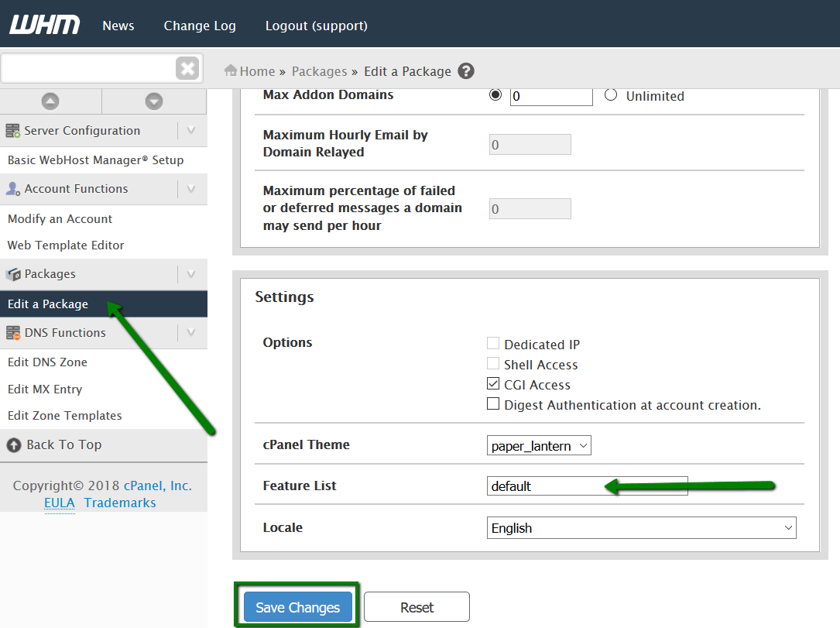This screenshot has height=628, width=840.
Task: Click the Feature List input field
Action: tap(587, 486)
